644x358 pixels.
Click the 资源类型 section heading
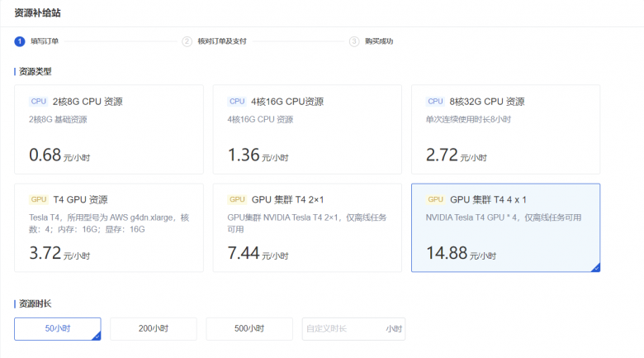36,72
